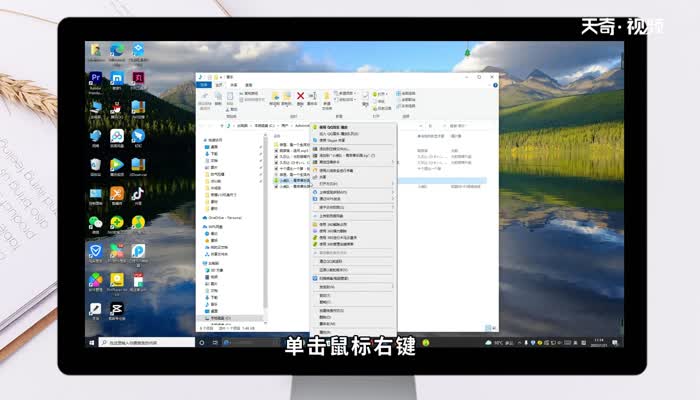The width and height of the screenshot is (700, 400).
Task: Click the Properties icon in Explorer ribbon
Action: (365, 96)
